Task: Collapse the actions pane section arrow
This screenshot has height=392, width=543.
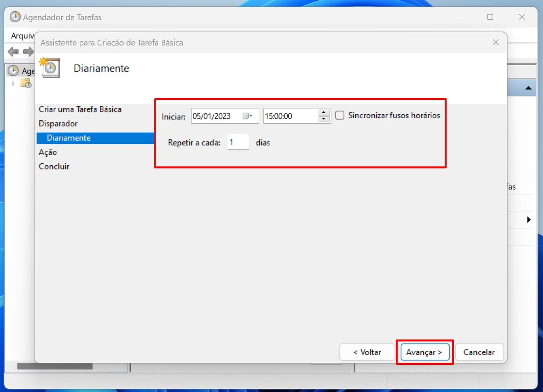Action: pyautogui.click(x=528, y=88)
